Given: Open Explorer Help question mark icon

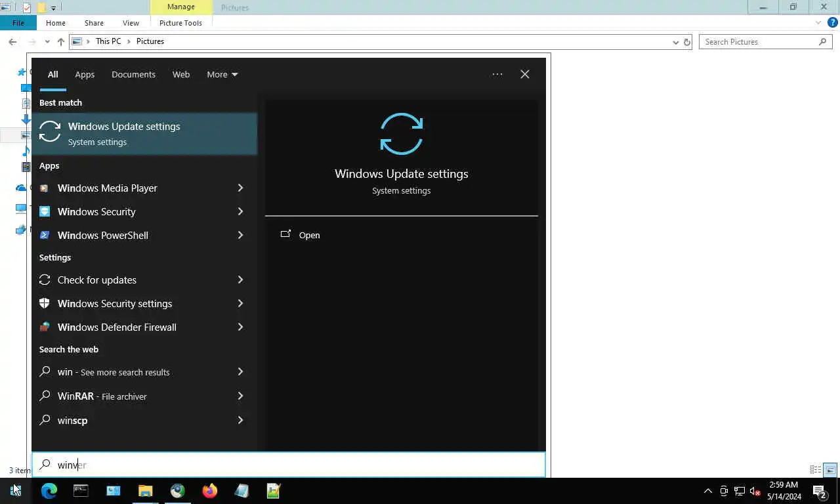Looking at the screenshot, I should pos(832,22).
